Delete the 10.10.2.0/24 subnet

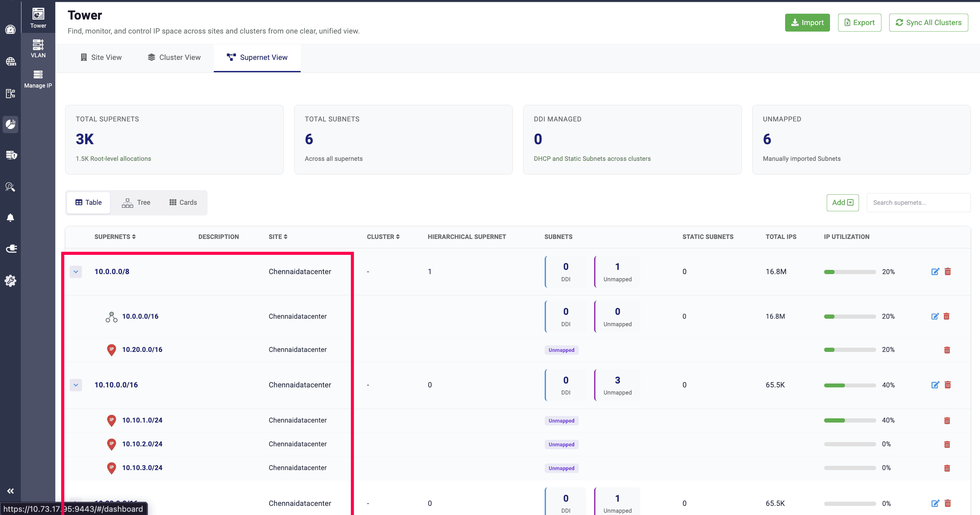(947, 444)
